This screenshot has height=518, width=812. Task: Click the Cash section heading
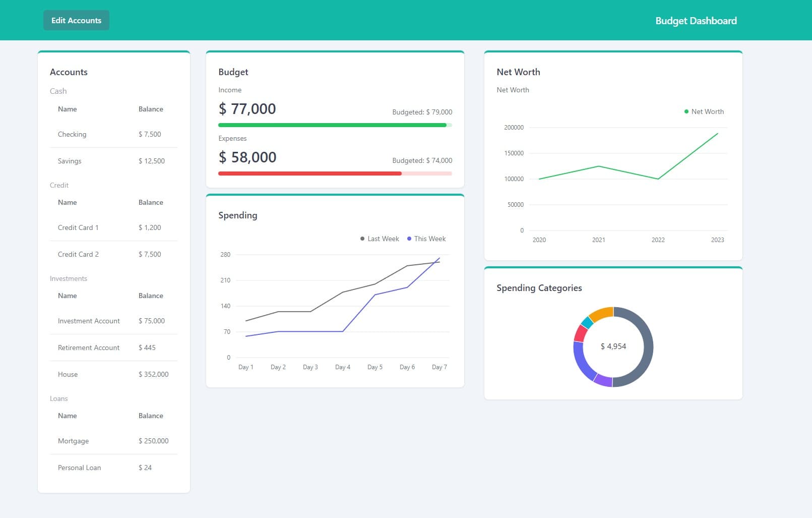click(x=58, y=91)
